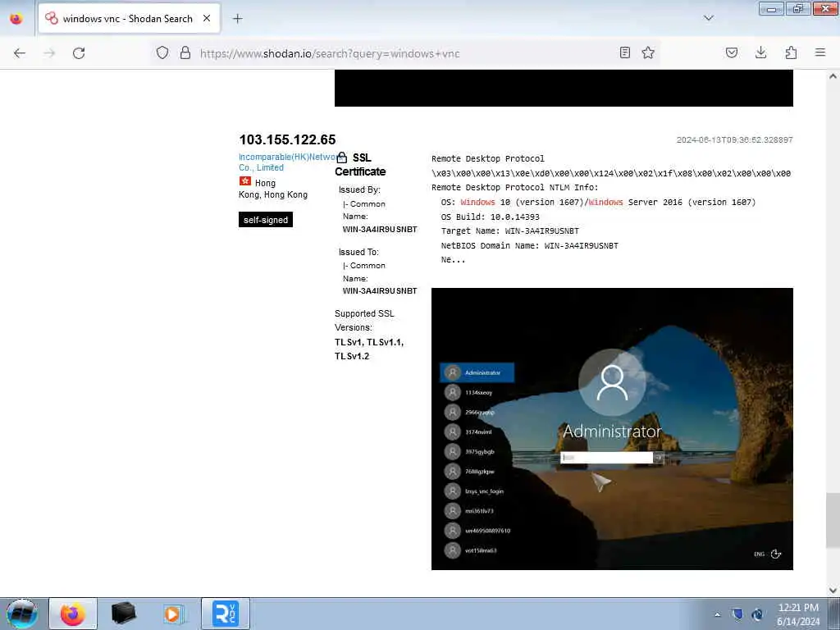This screenshot has width=840, height=630.
Task: Bookmark this page with the star icon
Action: coord(648,52)
